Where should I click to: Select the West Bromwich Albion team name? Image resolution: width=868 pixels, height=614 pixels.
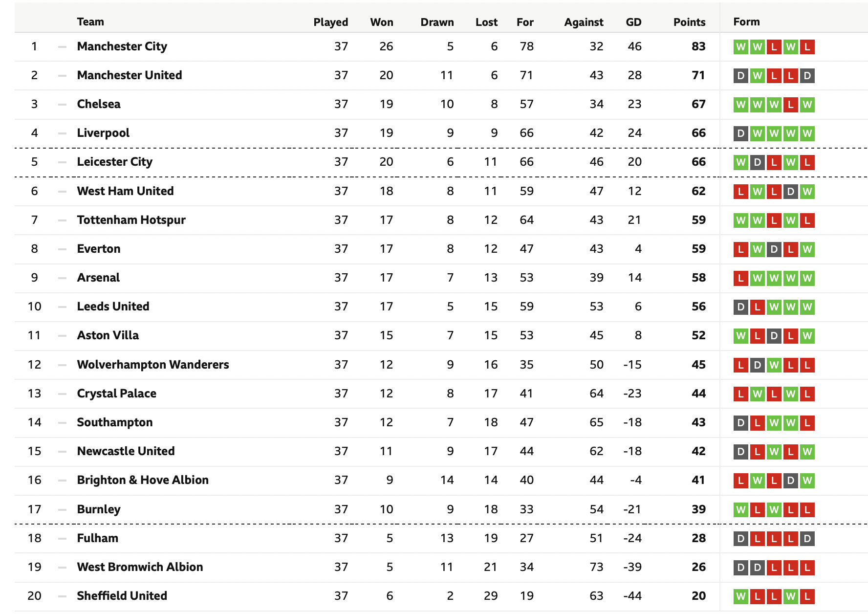coord(140,567)
